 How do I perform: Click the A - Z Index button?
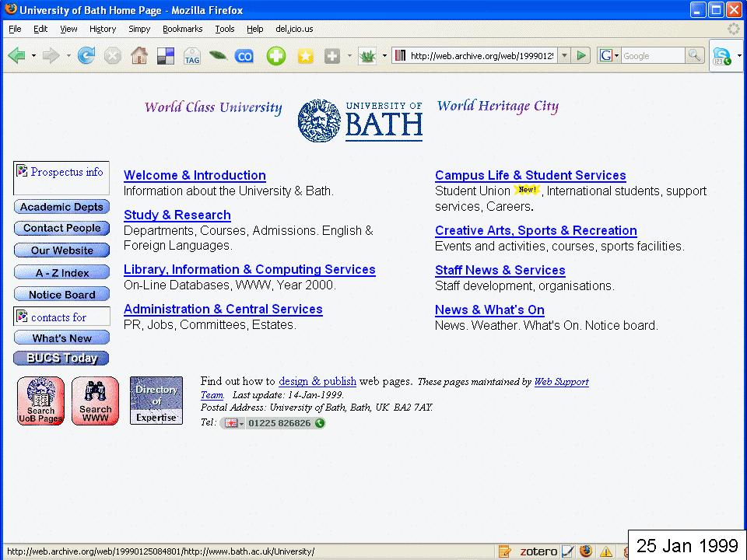[61, 272]
